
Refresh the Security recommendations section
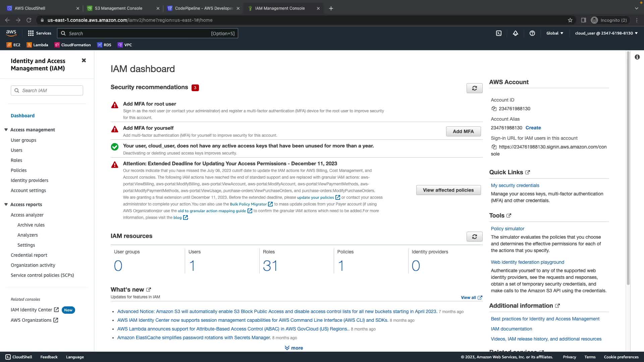(x=474, y=88)
